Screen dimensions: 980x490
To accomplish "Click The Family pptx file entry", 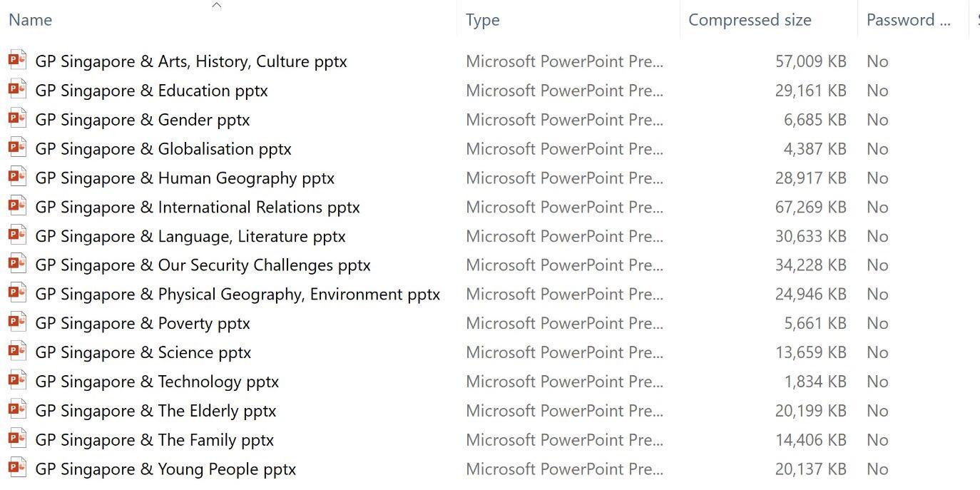I will click(155, 440).
